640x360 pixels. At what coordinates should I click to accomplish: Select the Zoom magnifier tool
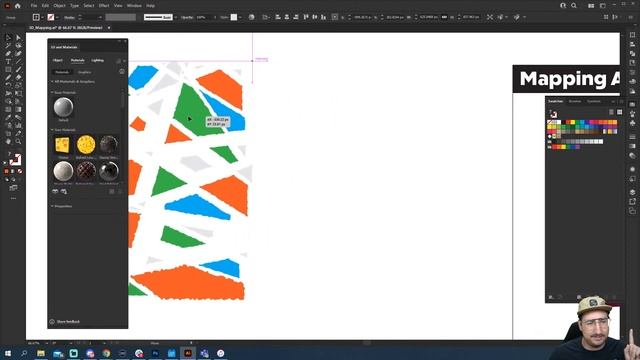18,142
